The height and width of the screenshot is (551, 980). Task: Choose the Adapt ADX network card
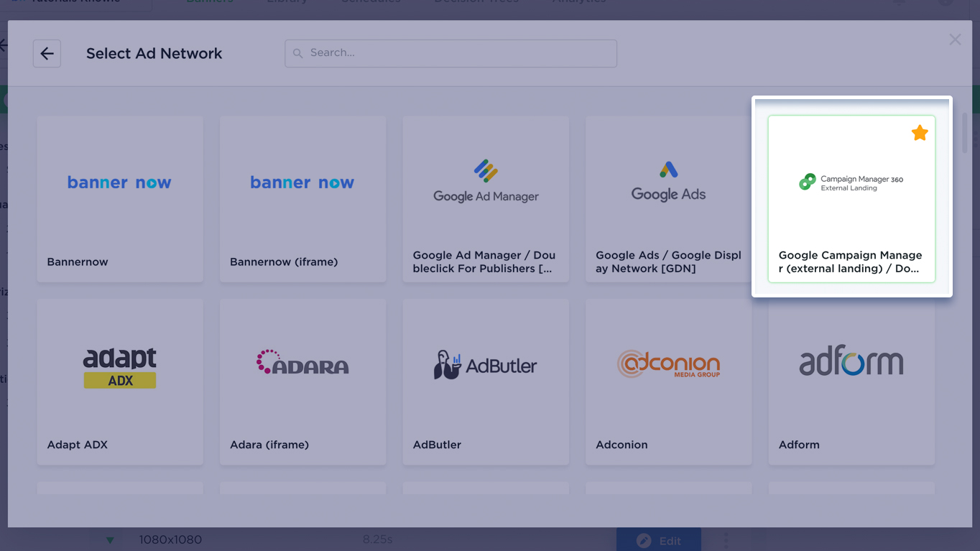120,382
